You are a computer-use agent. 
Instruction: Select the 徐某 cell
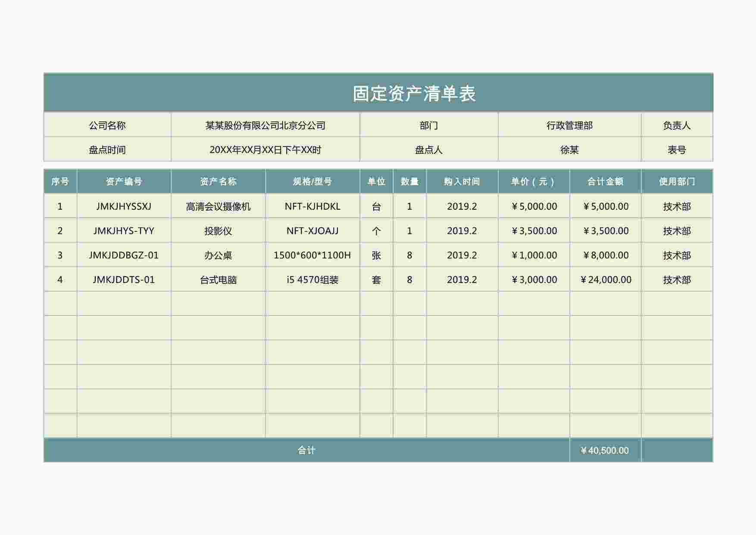[x=570, y=149]
